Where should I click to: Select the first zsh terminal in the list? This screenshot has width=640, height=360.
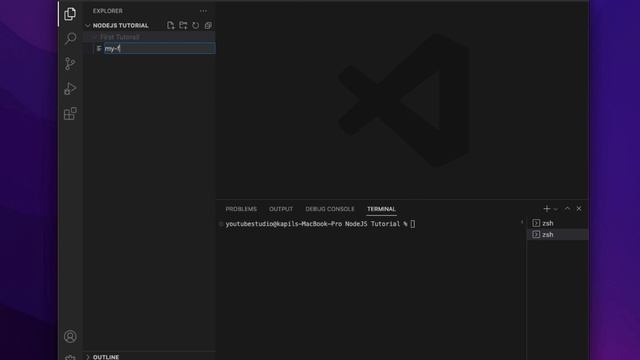click(558, 223)
